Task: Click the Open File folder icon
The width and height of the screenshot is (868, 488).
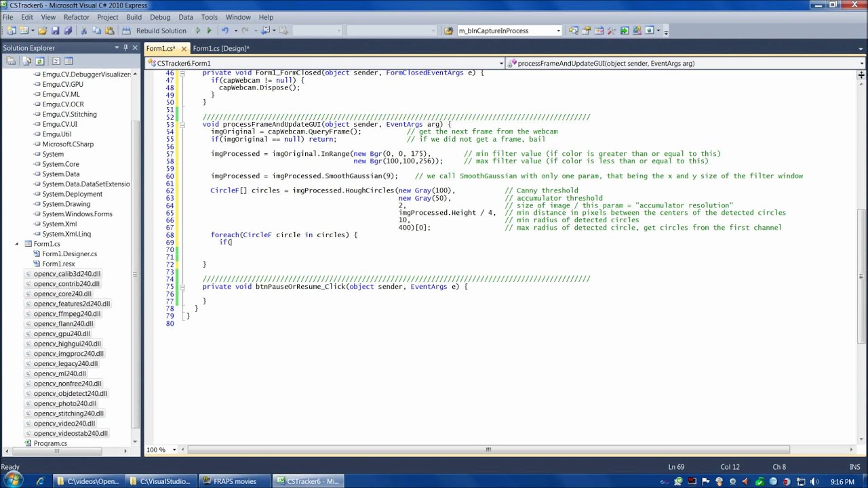Action: (42, 30)
